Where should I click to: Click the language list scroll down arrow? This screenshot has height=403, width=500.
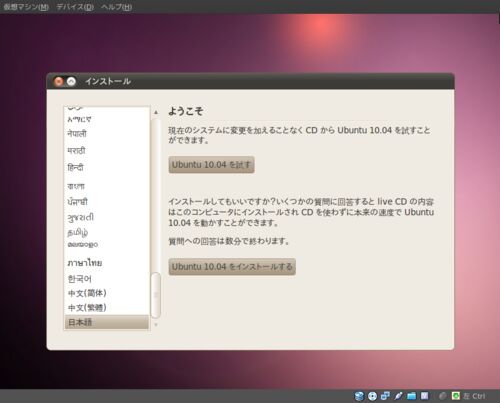point(156,324)
